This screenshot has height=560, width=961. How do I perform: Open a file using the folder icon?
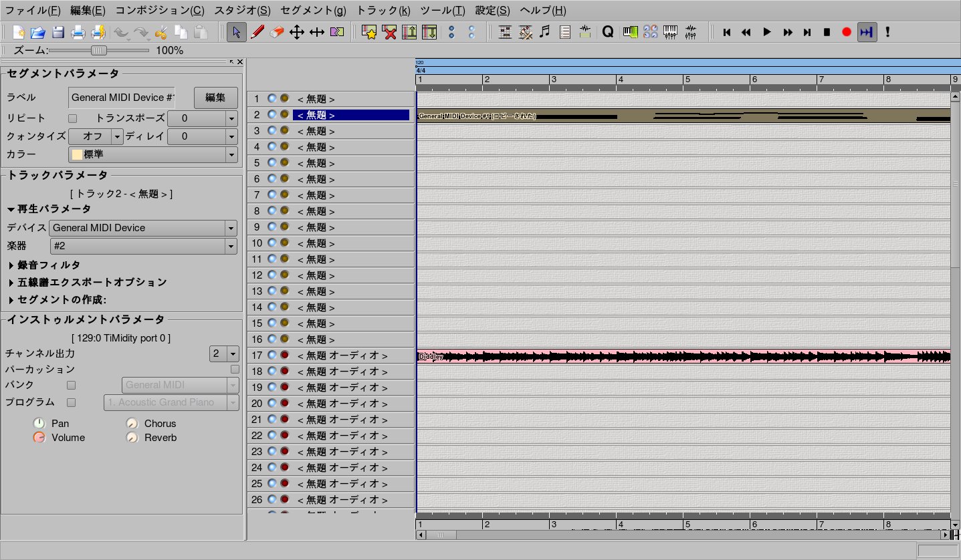click(x=38, y=31)
